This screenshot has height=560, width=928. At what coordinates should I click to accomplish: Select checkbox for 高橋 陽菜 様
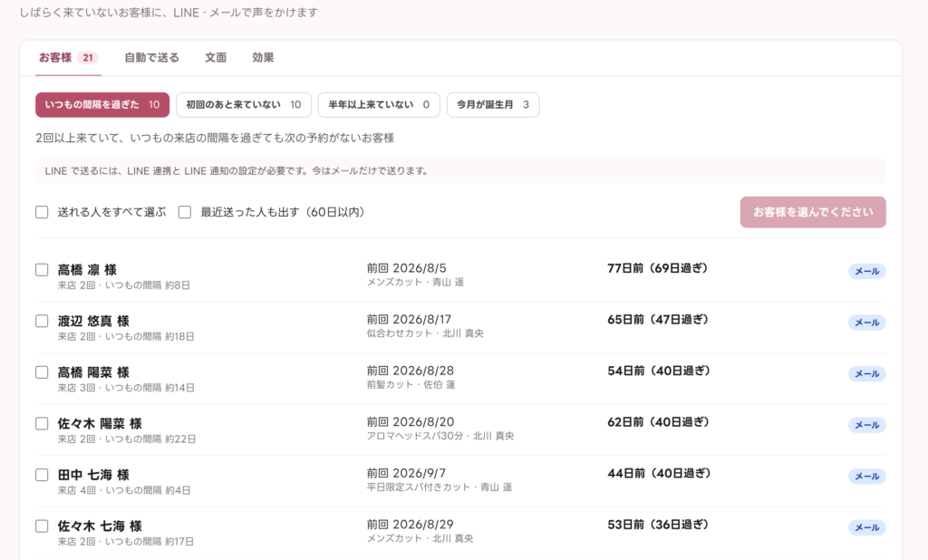(x=42, y=372)
